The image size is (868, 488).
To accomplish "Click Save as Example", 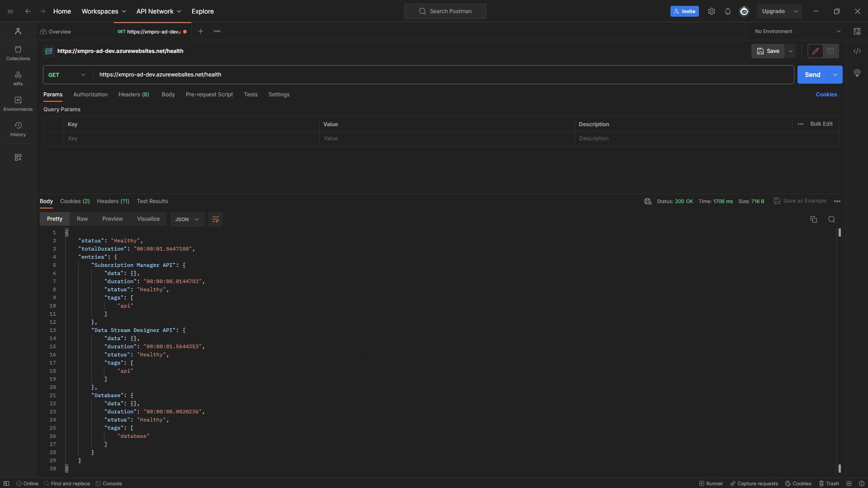I will pos(800,201).
